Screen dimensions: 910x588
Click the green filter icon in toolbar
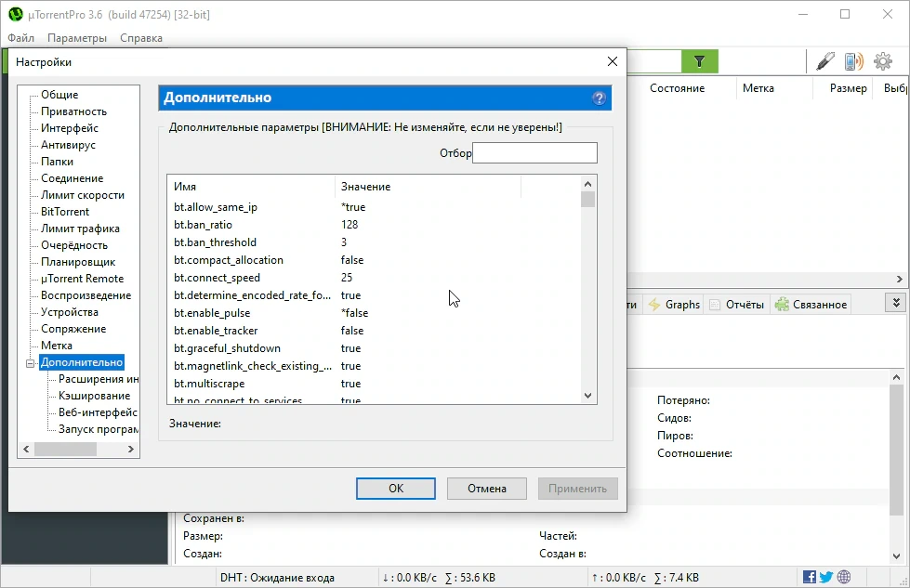[x=699, y=61]
